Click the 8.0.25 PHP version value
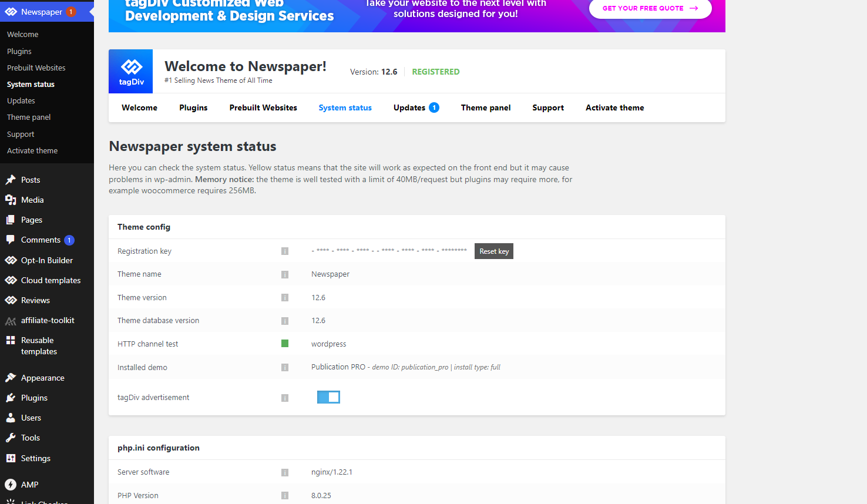 [321, 496]
